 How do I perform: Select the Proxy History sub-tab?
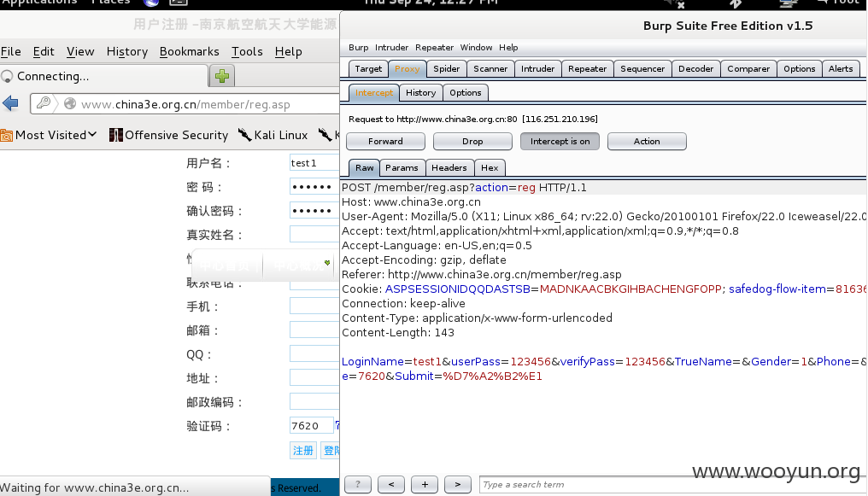420,92
